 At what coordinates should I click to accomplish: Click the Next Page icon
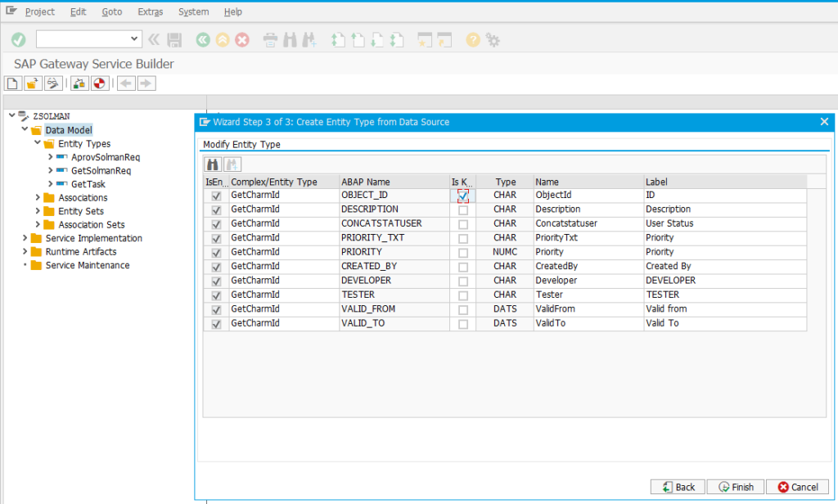click(376, 39)
